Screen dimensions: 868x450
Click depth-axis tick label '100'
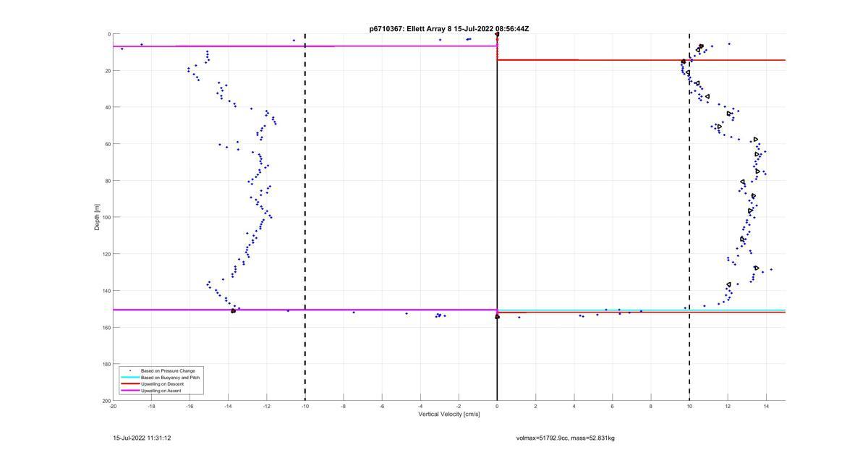[x=106, y=217]
